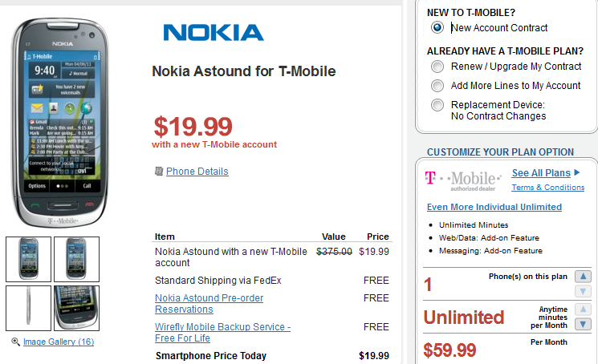Open Image Gallery (16) link

coord(59,342)
